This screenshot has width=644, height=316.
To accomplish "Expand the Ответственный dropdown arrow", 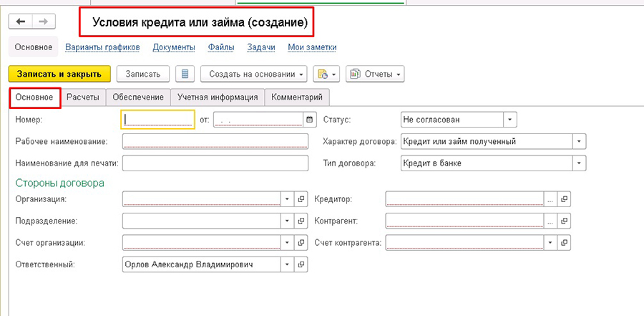I will point(288,264).
